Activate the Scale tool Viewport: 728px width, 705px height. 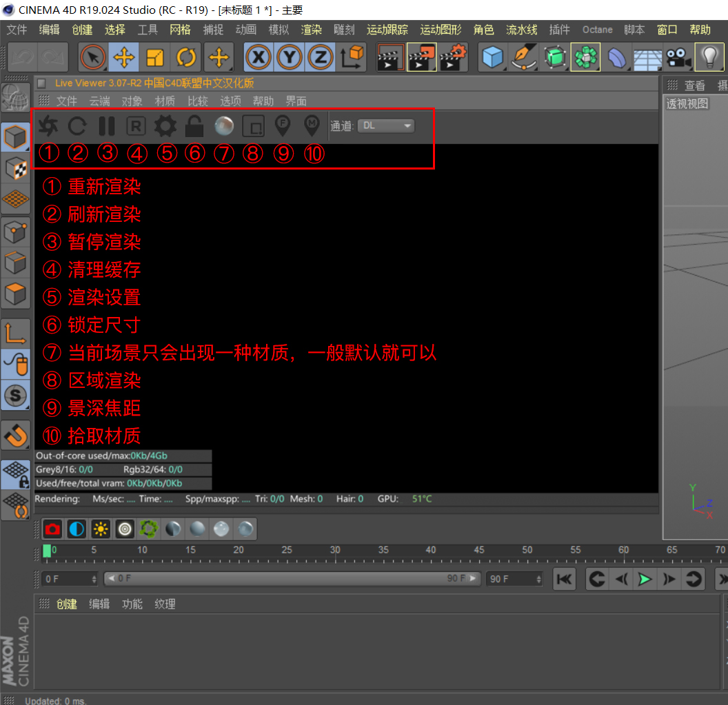154,58
